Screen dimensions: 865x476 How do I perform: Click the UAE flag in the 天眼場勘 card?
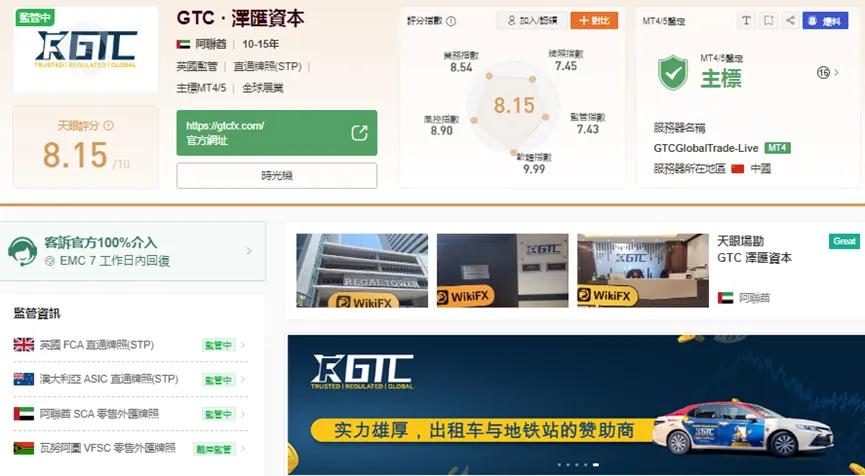725,298
